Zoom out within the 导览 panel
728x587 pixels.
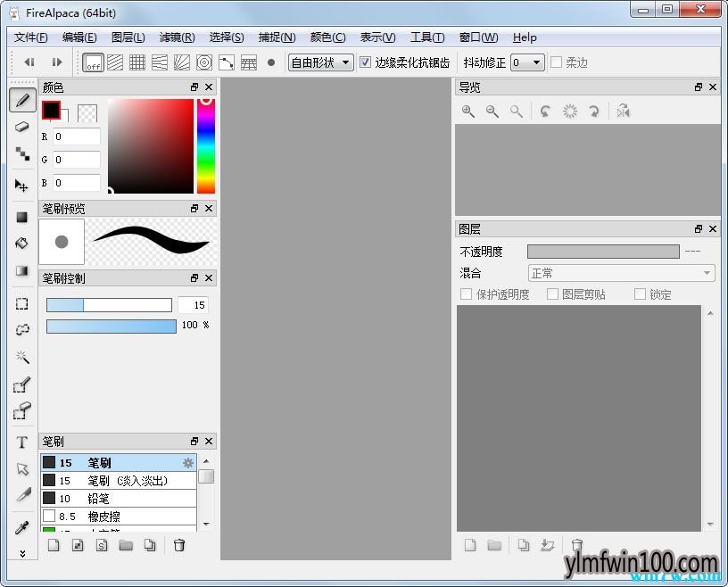(x=492, y=112)
